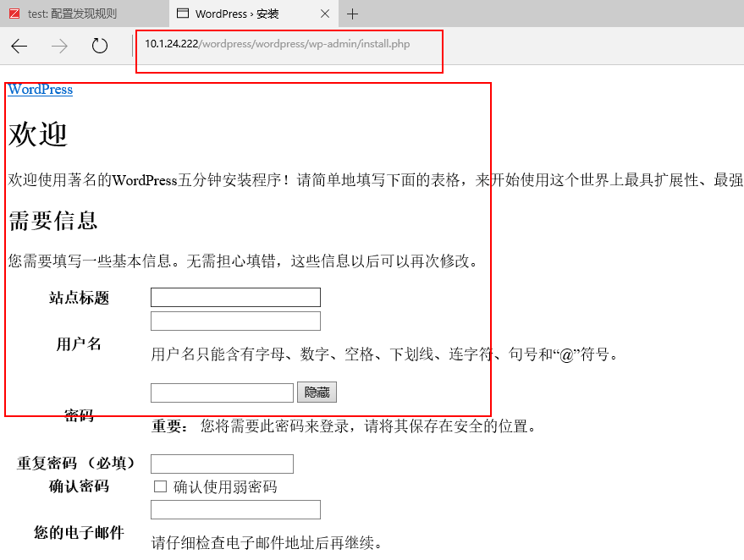Focus the 重复密码（必填）input field
The height and width of the screenshot is (560, 744).
(x=222, y=464)
